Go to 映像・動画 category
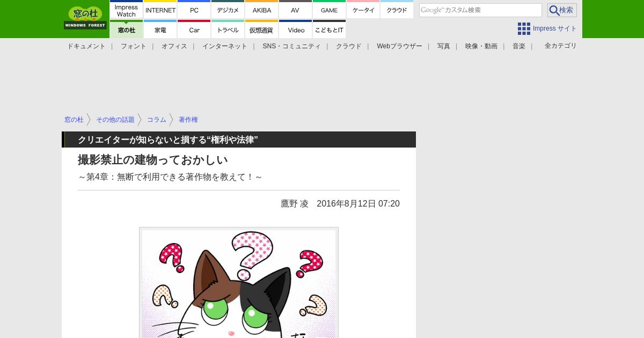 point(481,46)
